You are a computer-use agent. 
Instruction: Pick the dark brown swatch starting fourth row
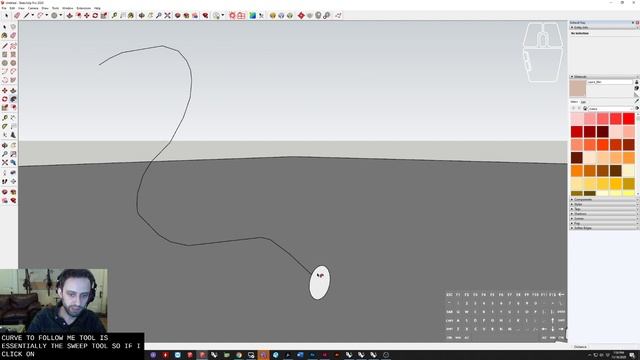(577, 157)
